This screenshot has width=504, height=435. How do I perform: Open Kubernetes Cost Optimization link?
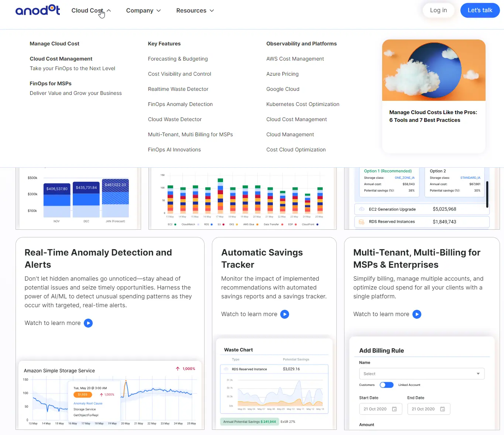pyautogui.click(x=303, y=104)
